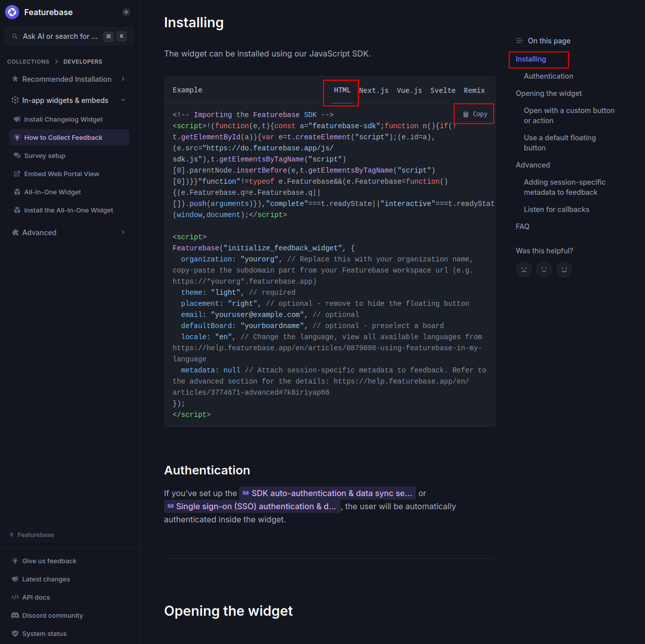Screen dimensions: 645x644
Task: Click the Survey setup chat icon
Action: 17,156
